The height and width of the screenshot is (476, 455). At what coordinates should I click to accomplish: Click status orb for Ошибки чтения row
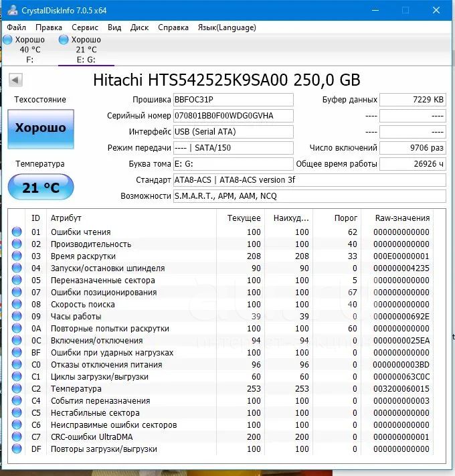(17, 232)
